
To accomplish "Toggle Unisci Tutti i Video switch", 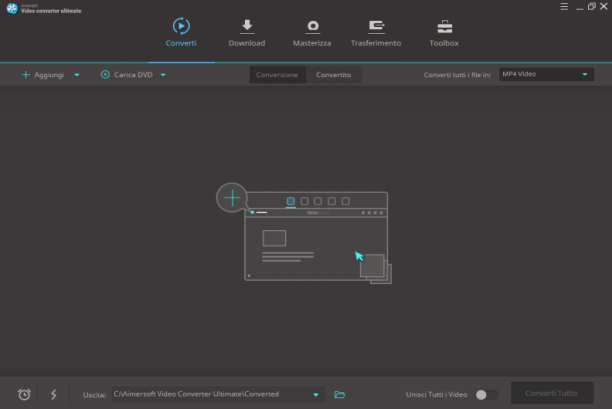I will 486,395.
